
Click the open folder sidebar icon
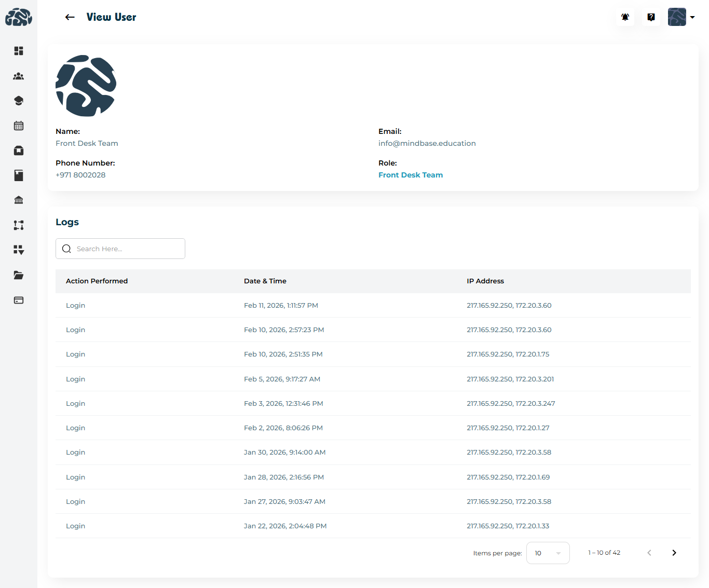coord(19,275)
